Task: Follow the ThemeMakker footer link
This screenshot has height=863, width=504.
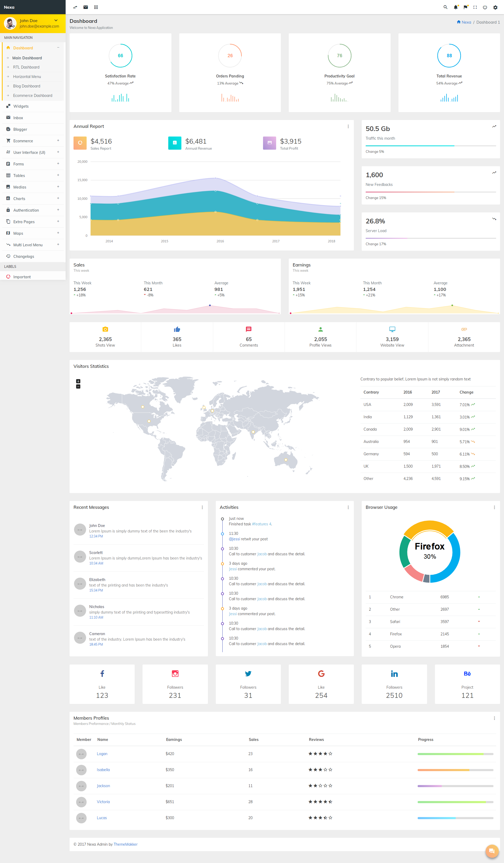Action: 126,844
